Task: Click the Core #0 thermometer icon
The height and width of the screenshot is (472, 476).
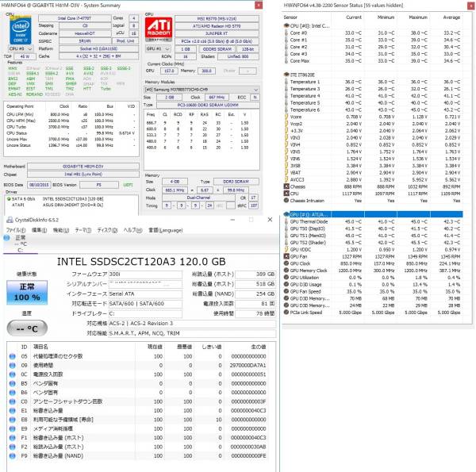Action: click(x=286, y=33)
